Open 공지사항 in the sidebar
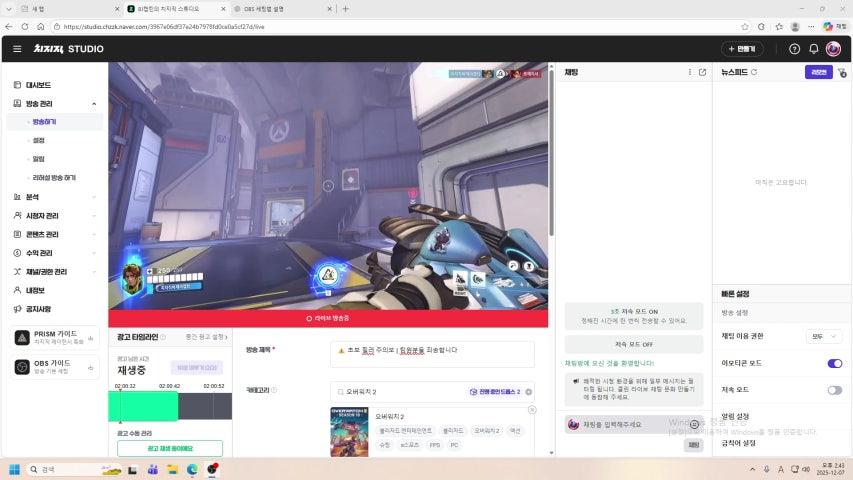This screenshot has height=480, width=853. (x=38, y=309)
